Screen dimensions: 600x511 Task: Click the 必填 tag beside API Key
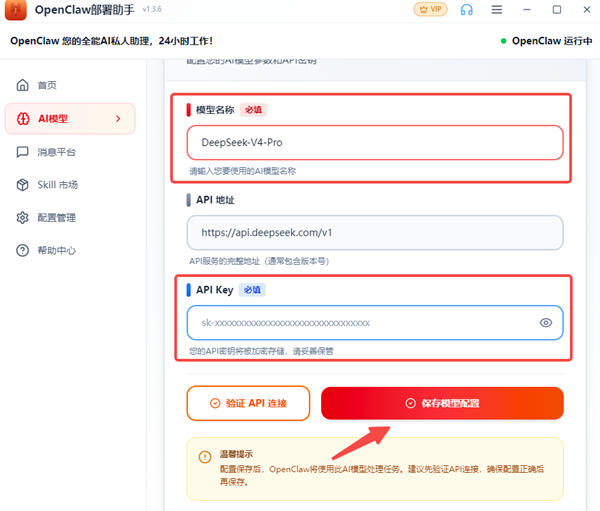[252, 290]
